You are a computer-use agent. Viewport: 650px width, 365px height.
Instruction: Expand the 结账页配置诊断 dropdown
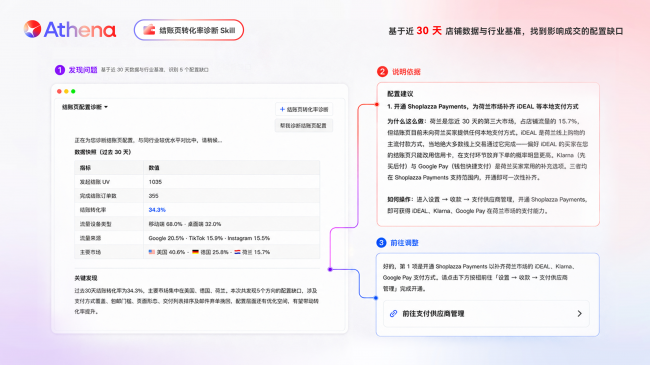click(x=85, y=107)
